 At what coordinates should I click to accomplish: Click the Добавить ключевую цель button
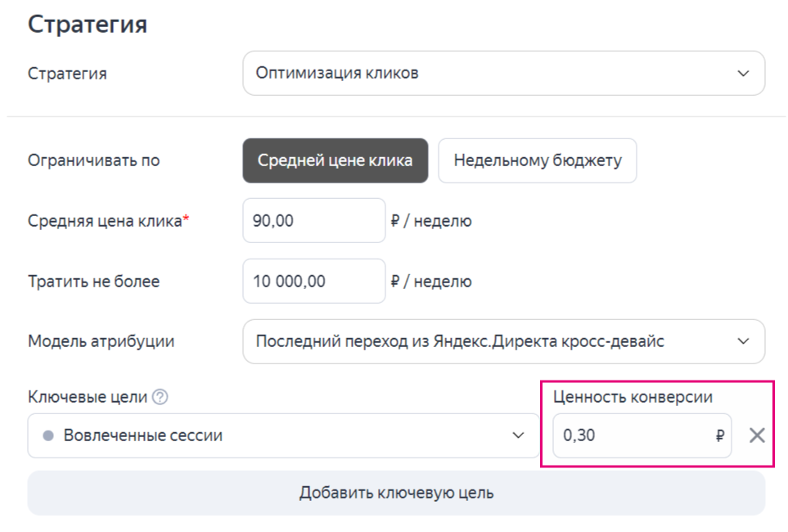(x=396, y=494)
